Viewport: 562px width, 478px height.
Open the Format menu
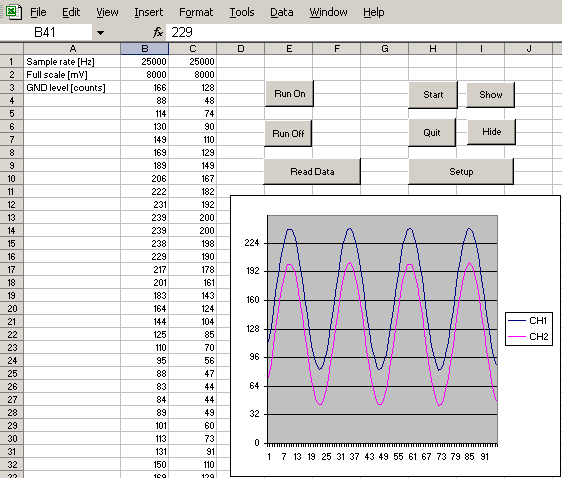coord(196,12)
